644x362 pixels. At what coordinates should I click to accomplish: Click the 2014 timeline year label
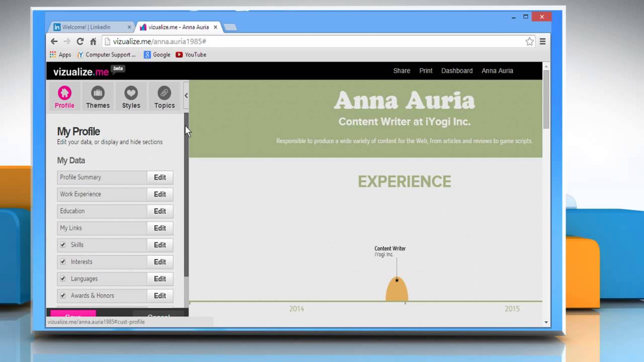pos(297,309)
